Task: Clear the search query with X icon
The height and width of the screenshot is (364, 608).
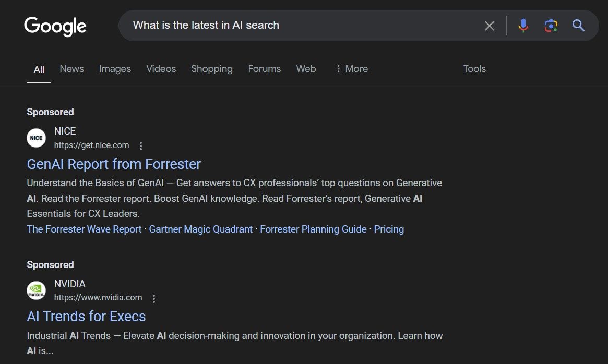Action: (x=490, y=26)
